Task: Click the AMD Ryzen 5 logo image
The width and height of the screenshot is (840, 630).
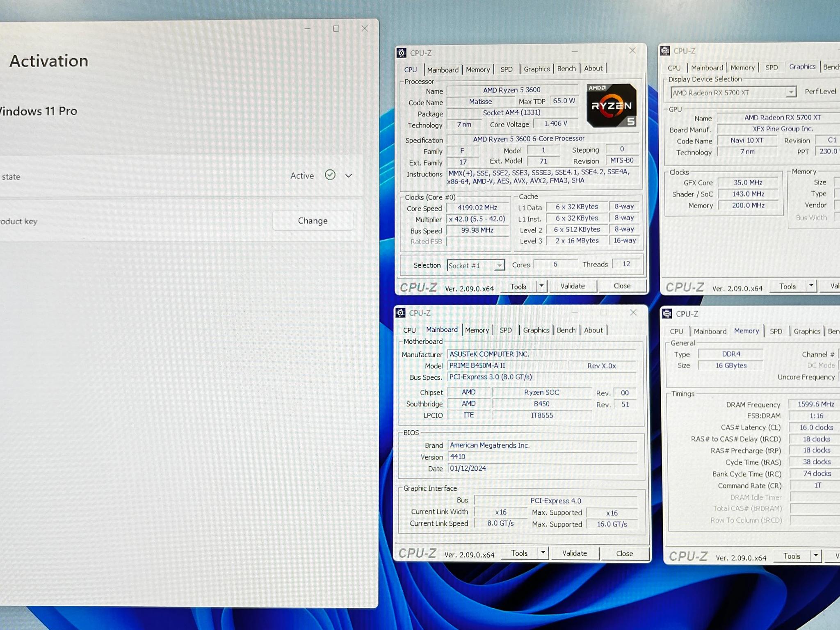Action: click(x=611, y=105)
